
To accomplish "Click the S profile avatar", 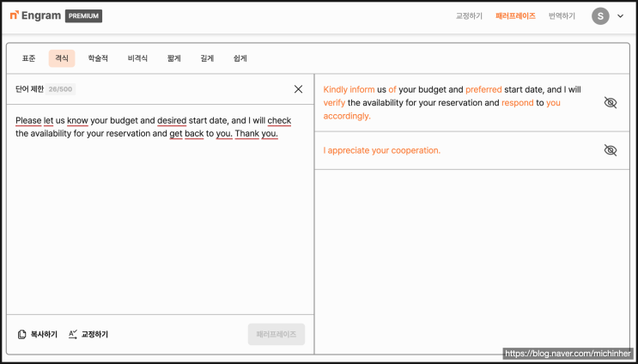I will [600, 16].
